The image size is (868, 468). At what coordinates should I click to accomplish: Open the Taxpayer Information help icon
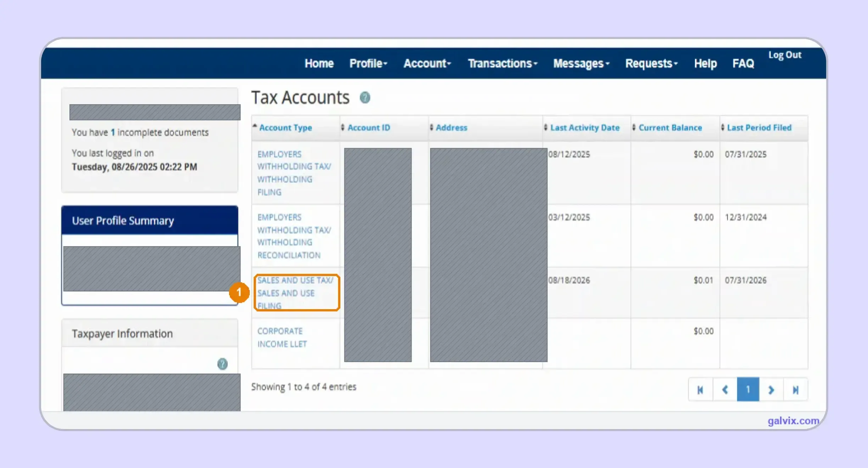[222, 364]
